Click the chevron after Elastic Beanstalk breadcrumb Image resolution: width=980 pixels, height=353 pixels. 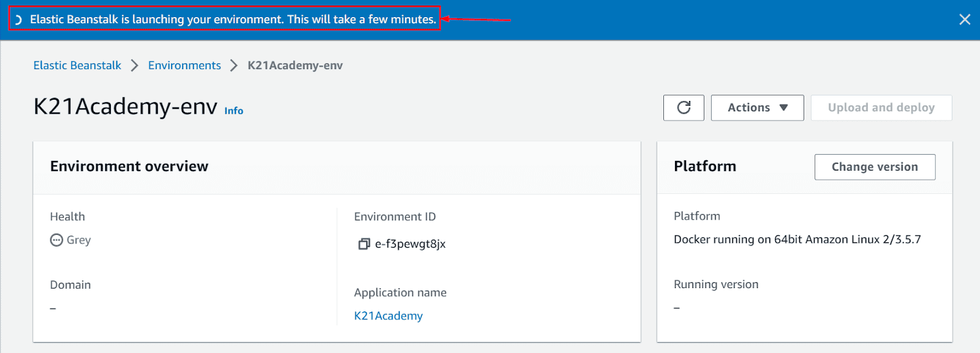(x=135, y=65)
